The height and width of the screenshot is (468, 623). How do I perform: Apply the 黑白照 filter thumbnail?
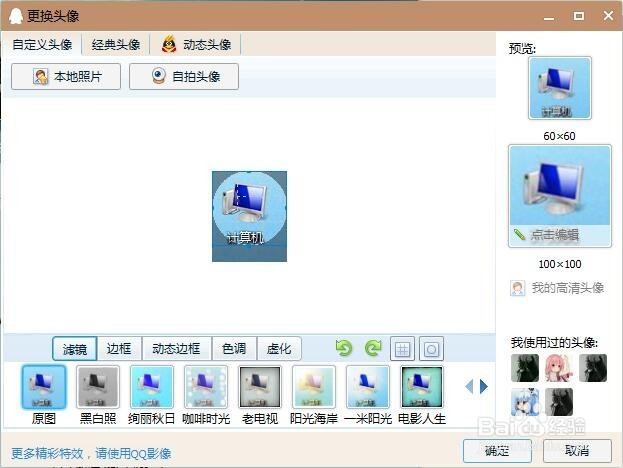pyautogui.click(x=98, y=387)
